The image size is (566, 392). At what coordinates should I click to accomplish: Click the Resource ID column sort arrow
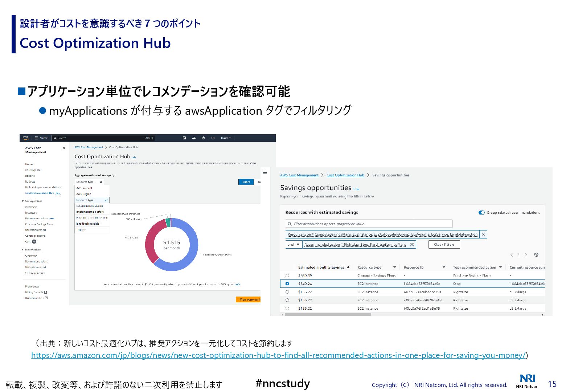click(x=444, y=267)
